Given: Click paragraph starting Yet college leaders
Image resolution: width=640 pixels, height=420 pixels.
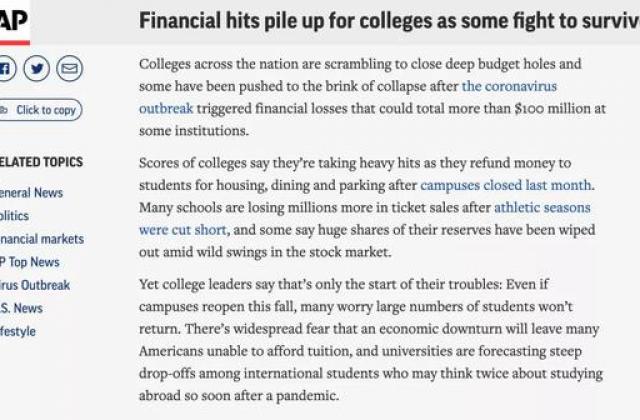Looking at the screenshot, I should point(371,340).
